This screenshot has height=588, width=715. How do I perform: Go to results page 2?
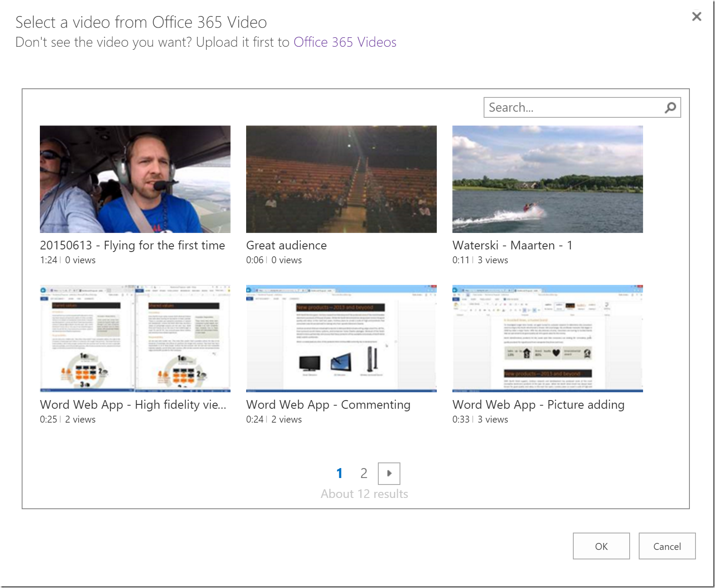(364, 473)
